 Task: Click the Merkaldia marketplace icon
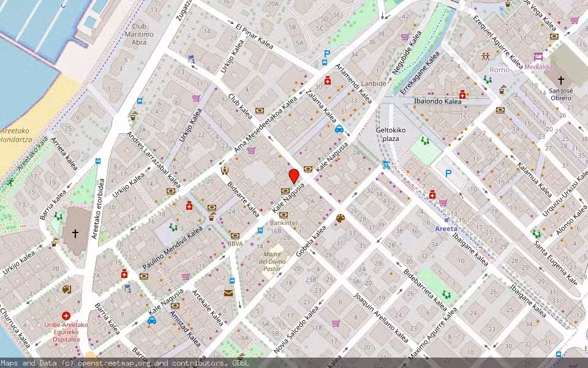tap(538, 57)
